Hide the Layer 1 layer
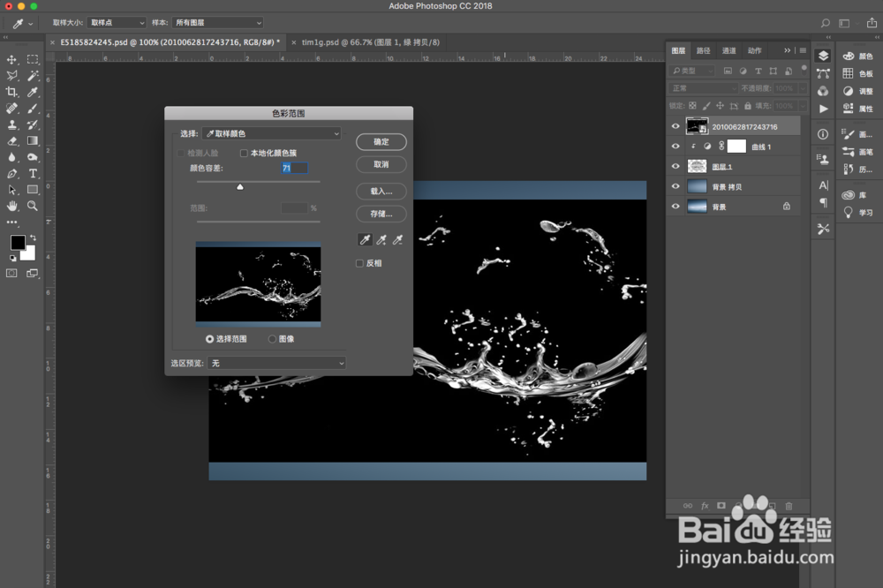Image resolution: width=883 pixels, height=588 pixels. coord(675,166)
